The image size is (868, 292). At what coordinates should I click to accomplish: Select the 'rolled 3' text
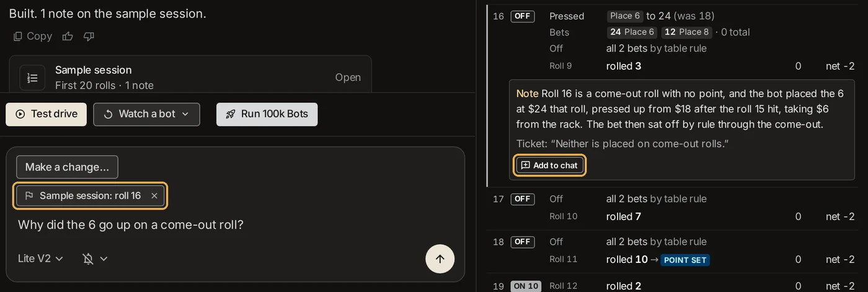pos(624,66)
